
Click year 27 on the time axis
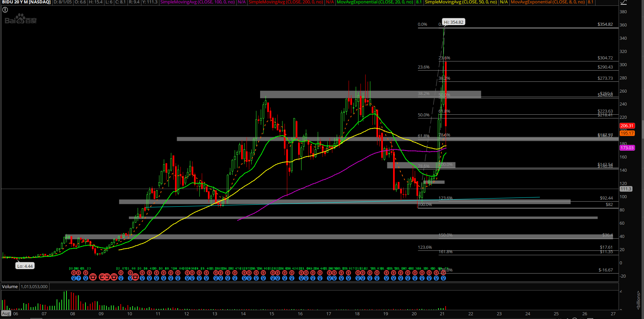(x=613, y=314)
